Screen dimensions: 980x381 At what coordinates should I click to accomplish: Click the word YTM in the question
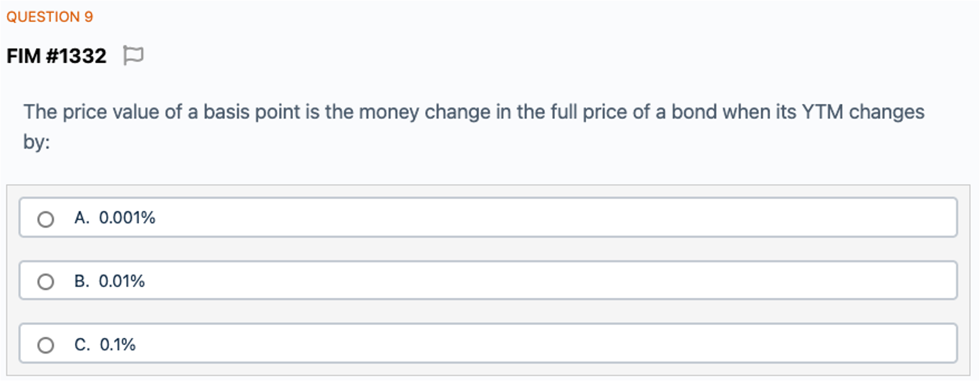(x=822, y=112)
